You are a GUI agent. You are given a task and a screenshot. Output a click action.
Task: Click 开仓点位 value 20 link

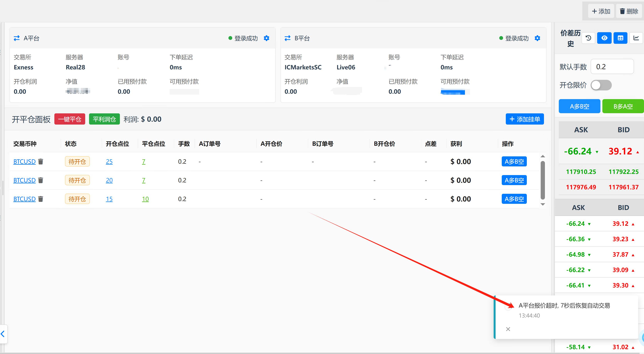click(109, 180)
